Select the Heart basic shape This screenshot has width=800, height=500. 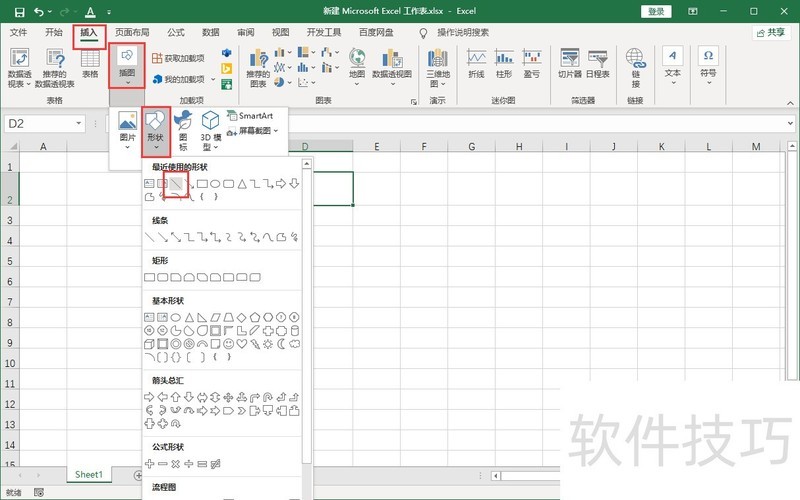[x=242, y=344]
